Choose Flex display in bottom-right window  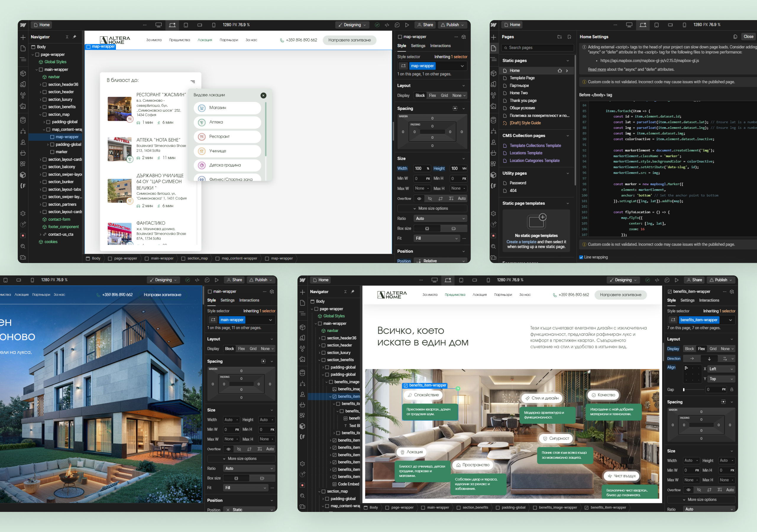tap(701, 349)
